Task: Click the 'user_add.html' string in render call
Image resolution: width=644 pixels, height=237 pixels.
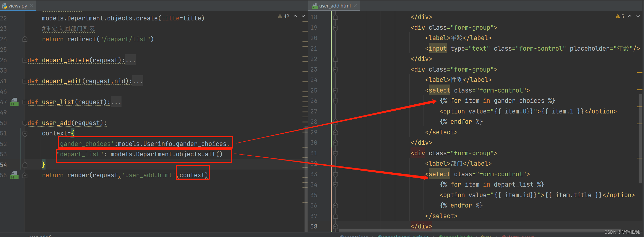Action: (x=149, y=175)
